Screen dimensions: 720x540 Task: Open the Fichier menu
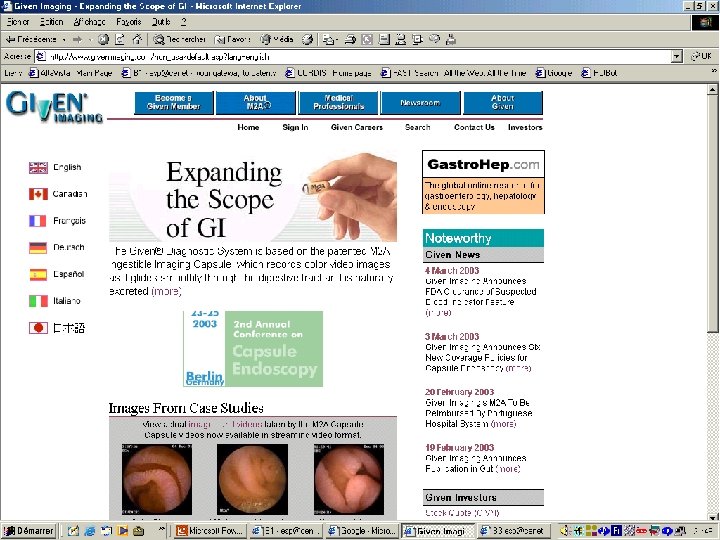(x=18, y=22)
